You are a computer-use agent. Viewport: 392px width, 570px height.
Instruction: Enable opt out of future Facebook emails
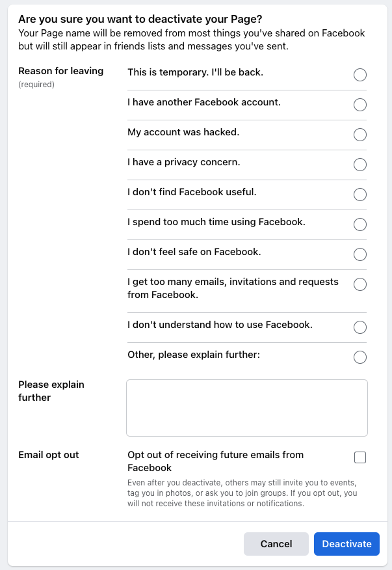click(360, 457)
